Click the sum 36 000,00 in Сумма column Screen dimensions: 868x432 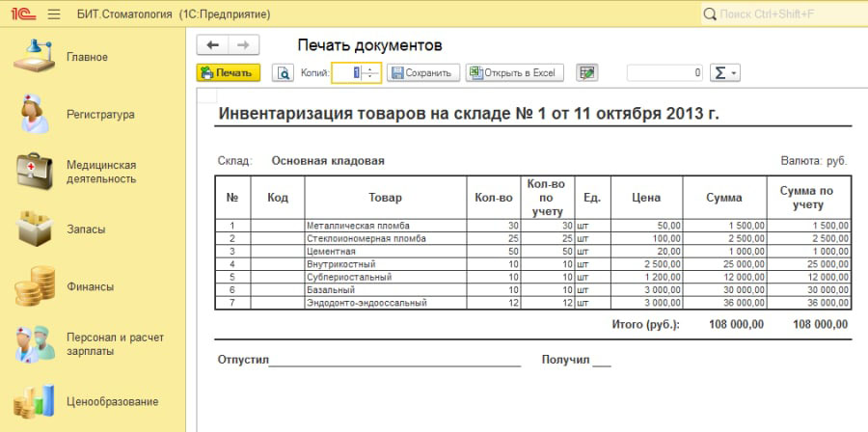(x=724, y=303)
